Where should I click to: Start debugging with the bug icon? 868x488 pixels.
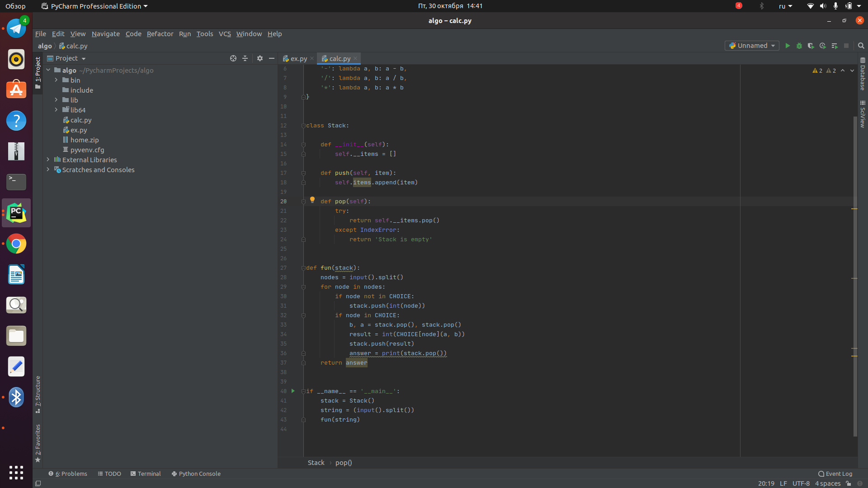pyautogui.click(x=799, y=46)
